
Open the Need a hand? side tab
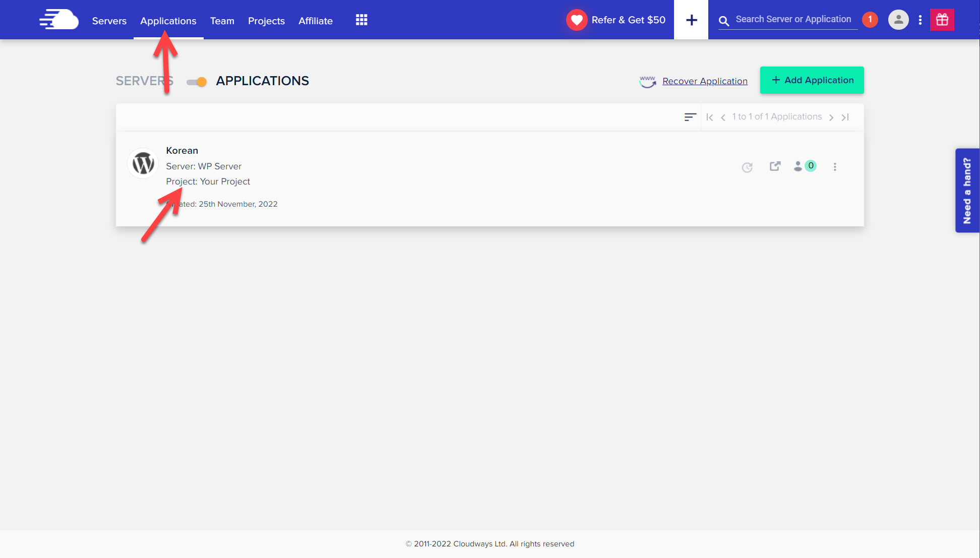coord(967,191)
